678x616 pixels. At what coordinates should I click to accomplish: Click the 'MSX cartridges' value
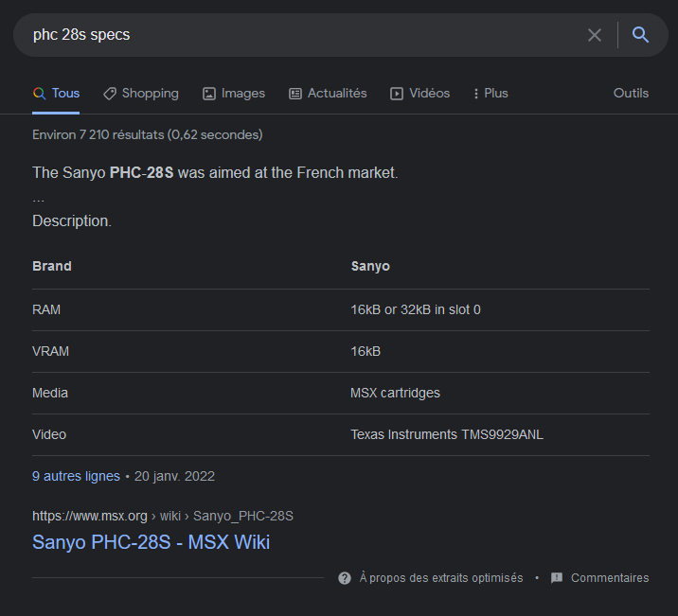(x=395, y=393)
